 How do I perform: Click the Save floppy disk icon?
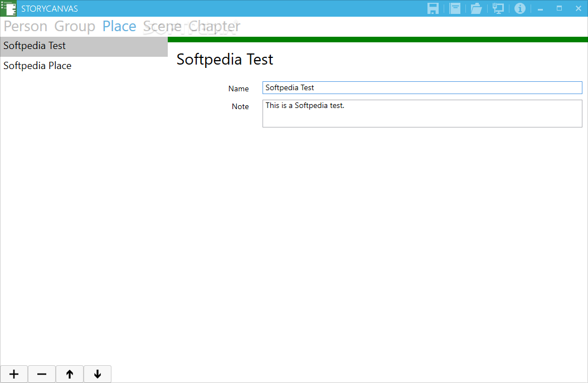point(433,8)
